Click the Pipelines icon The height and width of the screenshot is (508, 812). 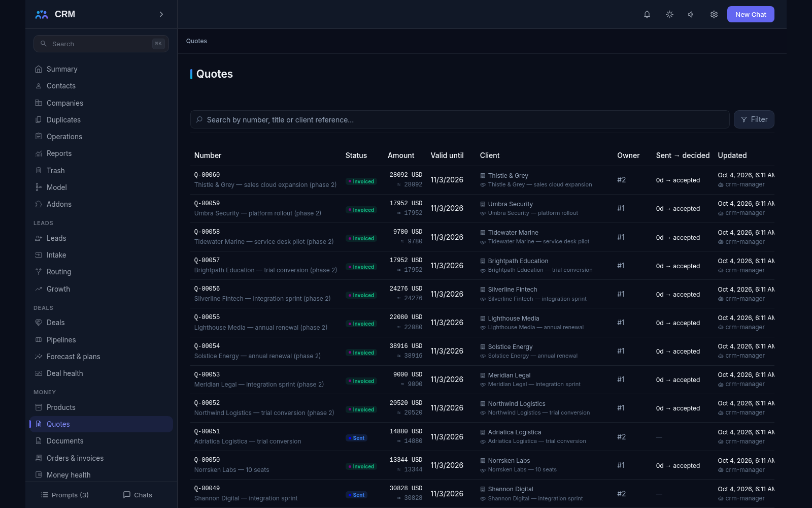point(39,340)
